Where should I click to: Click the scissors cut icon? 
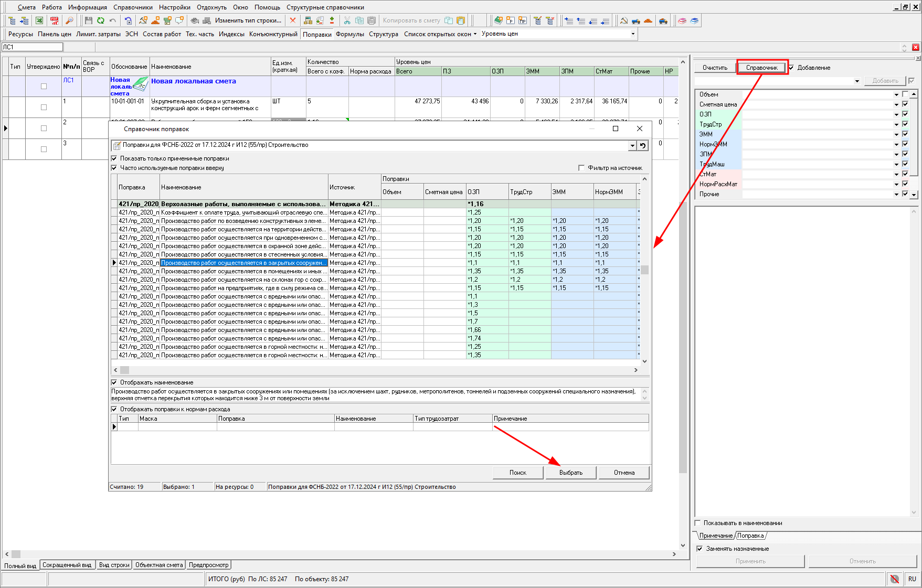point(347,20)
